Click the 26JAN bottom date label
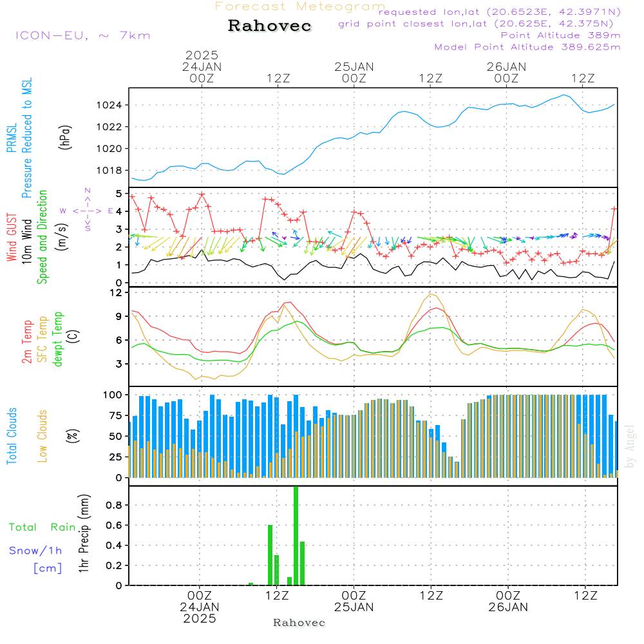Screen dimensions: 644x644 [x=508, y=607]
